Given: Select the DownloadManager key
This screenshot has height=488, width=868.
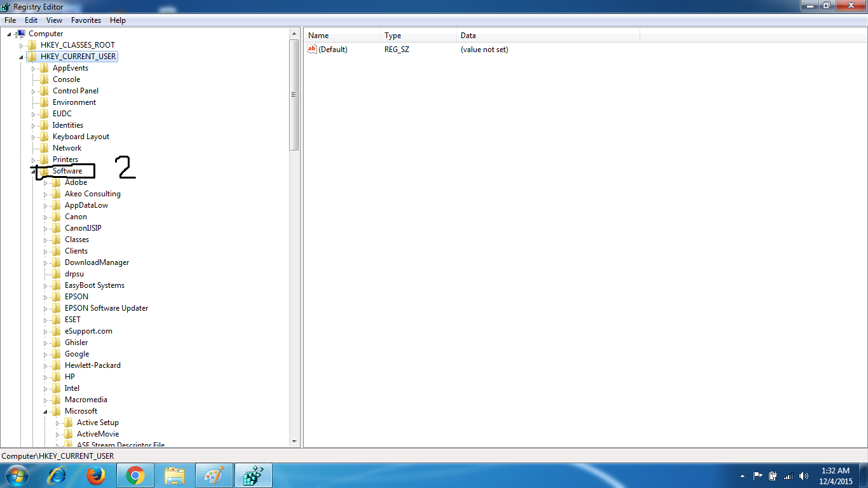Looking at the screenshot, I should coord(97,262).
